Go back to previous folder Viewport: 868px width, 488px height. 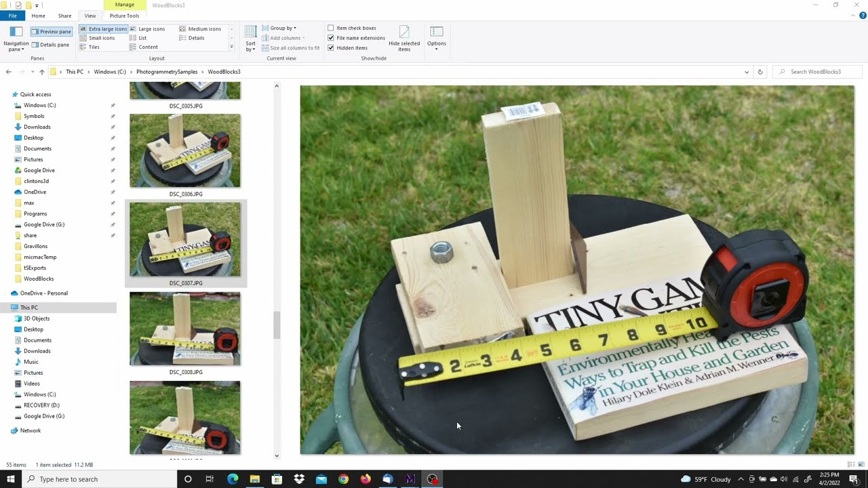pos(8,72)
